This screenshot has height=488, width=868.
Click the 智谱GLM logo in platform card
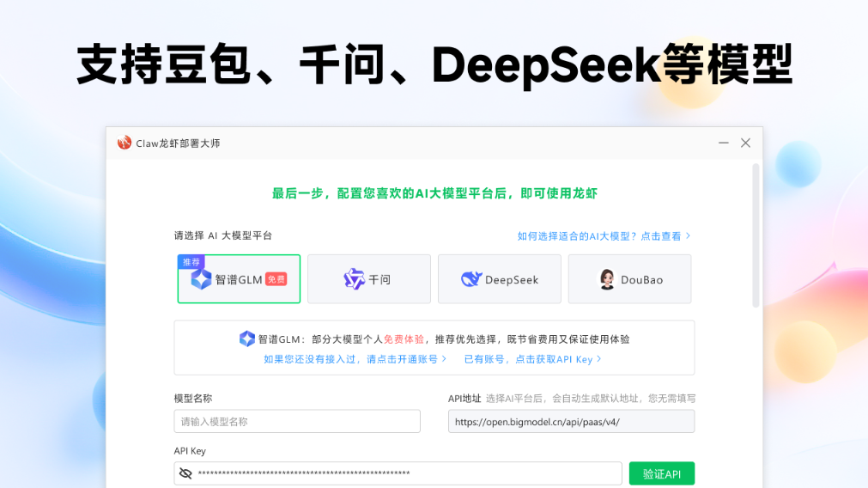201,279
